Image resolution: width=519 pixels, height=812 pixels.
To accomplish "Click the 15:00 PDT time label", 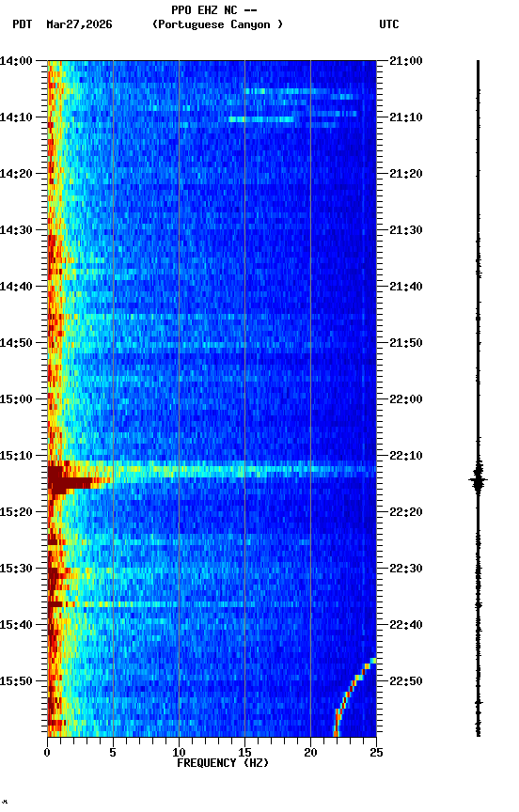I will click(x=16, y=399).
